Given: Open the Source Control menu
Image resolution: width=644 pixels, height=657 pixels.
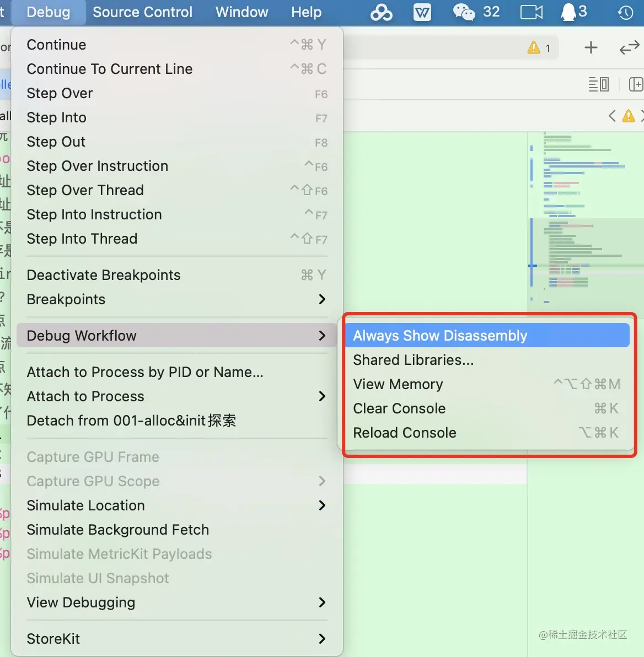Looking at the screenshot, I should [x=143, y=12].
